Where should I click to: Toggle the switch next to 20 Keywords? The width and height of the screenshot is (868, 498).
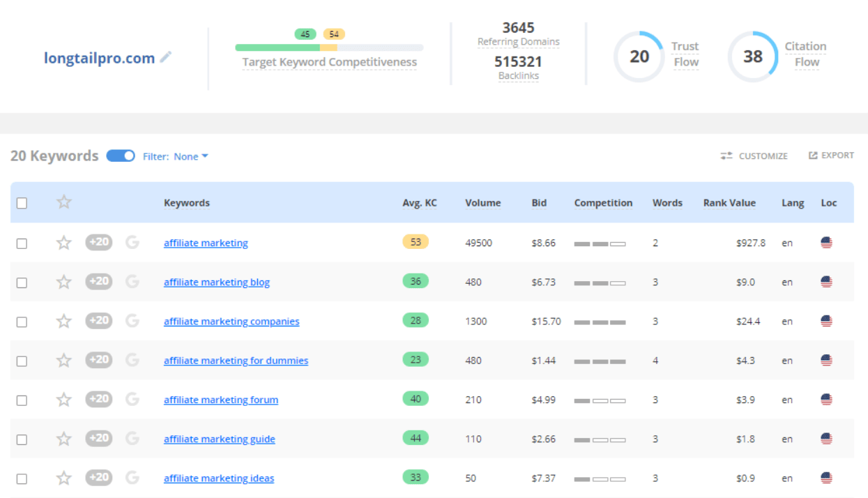tap(121, 156)
